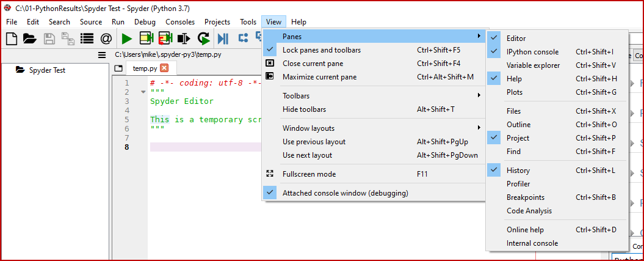Click the save all files icon

[68, 39]
